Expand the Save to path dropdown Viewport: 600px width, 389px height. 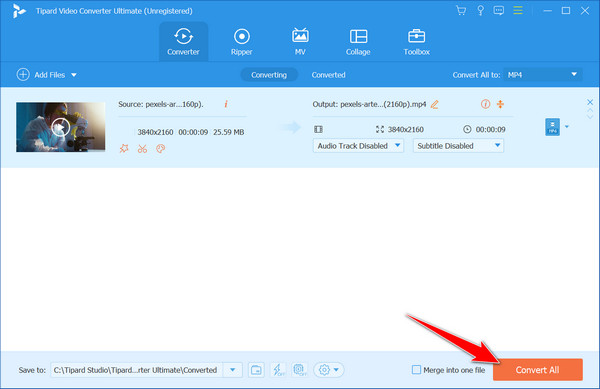pos(232,370)
